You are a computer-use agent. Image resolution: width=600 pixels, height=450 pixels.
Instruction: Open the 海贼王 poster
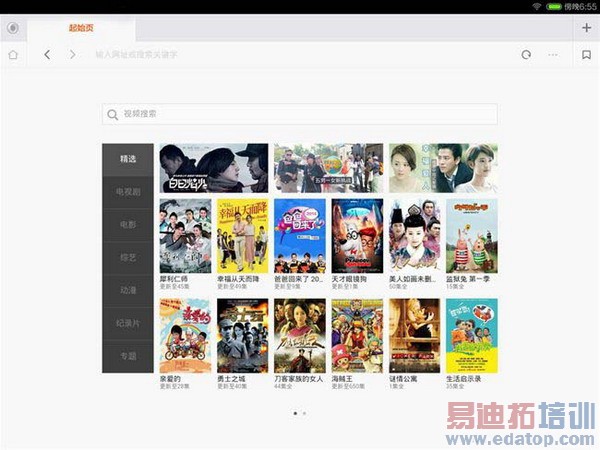pyautogui.click(x=357, y=336)
